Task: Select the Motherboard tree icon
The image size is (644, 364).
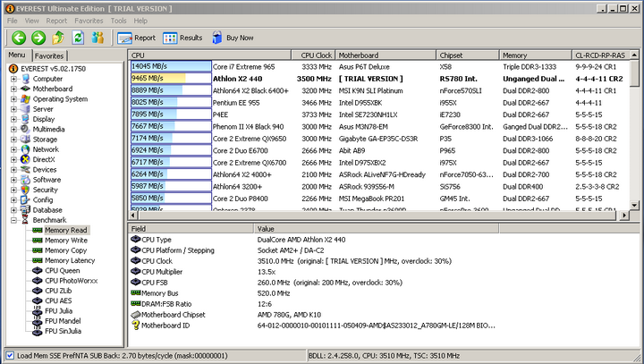Action: [25, 89]
